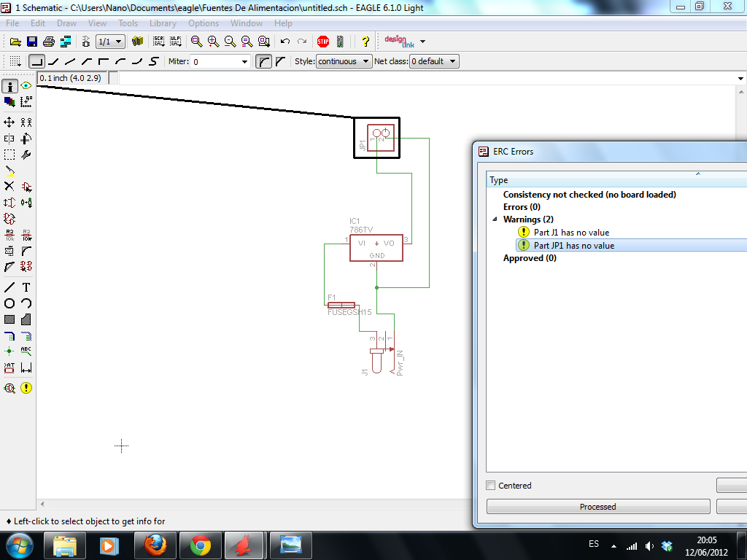747x560 pixels.
Task: Open the Tools menu
Action: tap(128, 23)
